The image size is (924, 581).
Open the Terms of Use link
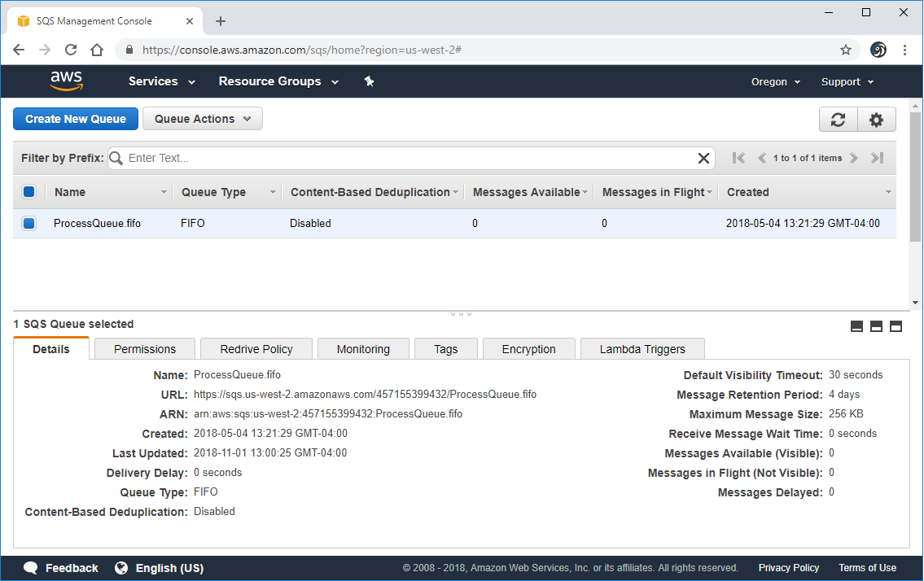tap(868, 567)
